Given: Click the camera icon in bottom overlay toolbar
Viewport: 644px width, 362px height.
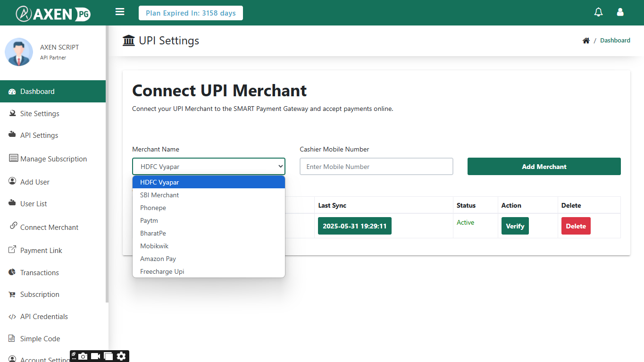Looking at the screenshot, I should [x=83, y=356].
